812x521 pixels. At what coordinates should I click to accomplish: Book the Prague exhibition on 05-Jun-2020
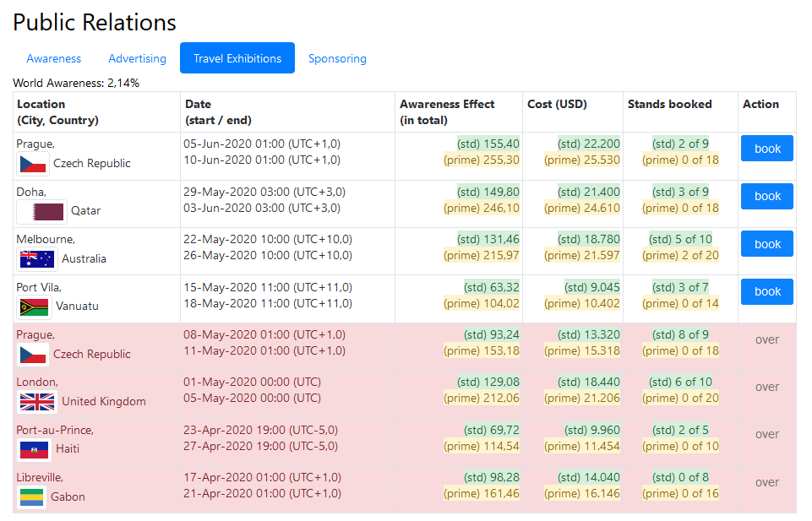(x=767, y=149)
